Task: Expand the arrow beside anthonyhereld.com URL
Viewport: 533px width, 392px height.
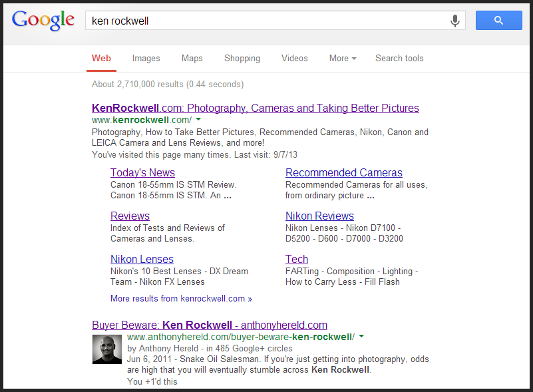Action: [361, 337]
